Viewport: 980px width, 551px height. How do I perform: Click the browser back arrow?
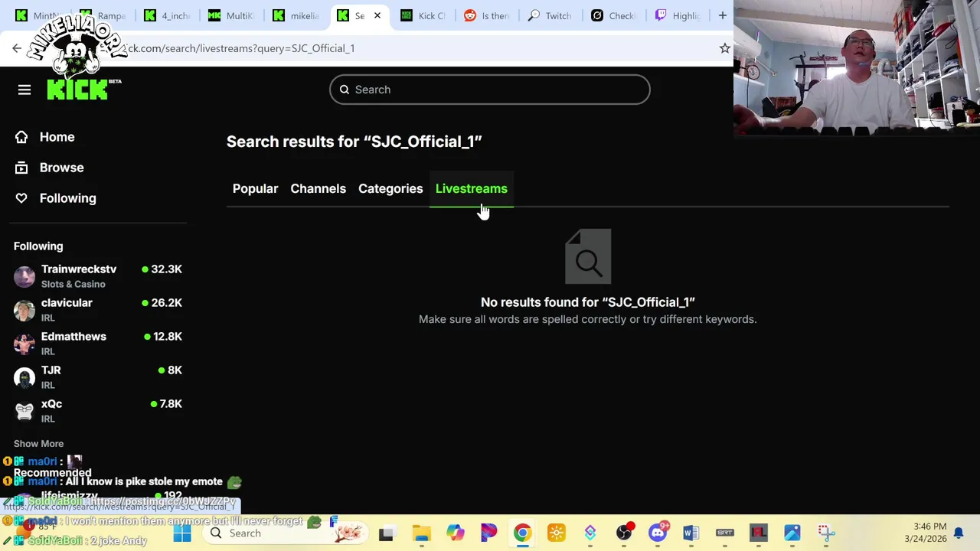point(17,48)
